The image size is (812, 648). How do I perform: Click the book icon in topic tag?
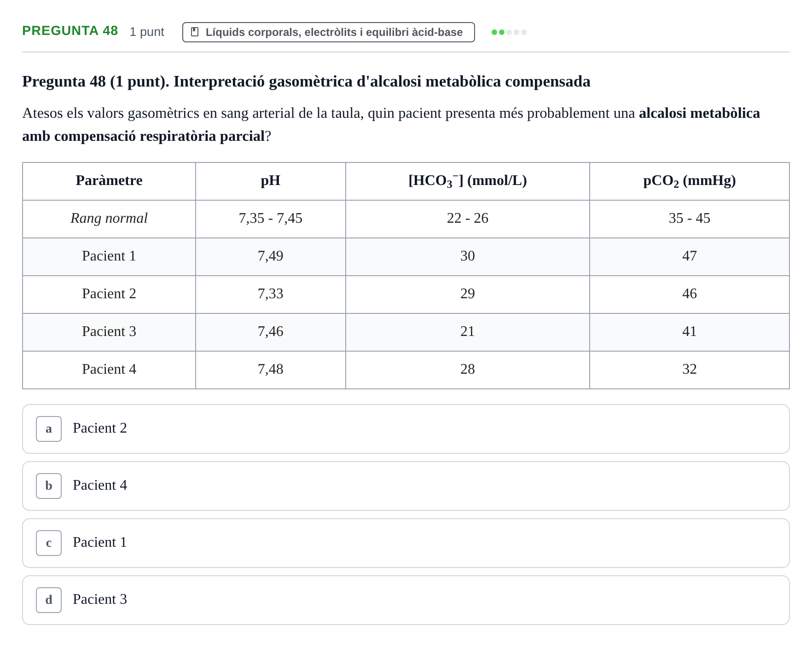coord(195,32)
